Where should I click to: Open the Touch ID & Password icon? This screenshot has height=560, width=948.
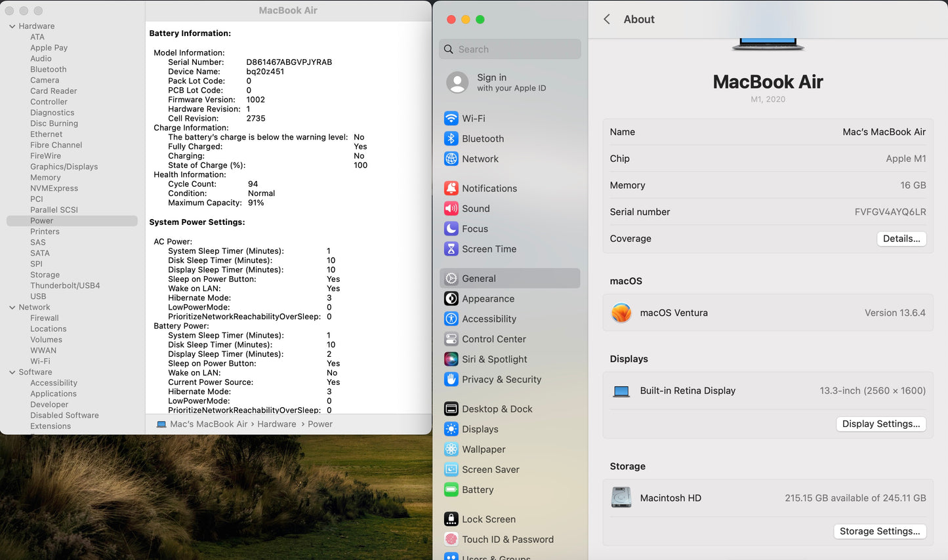tap(451, 540)
